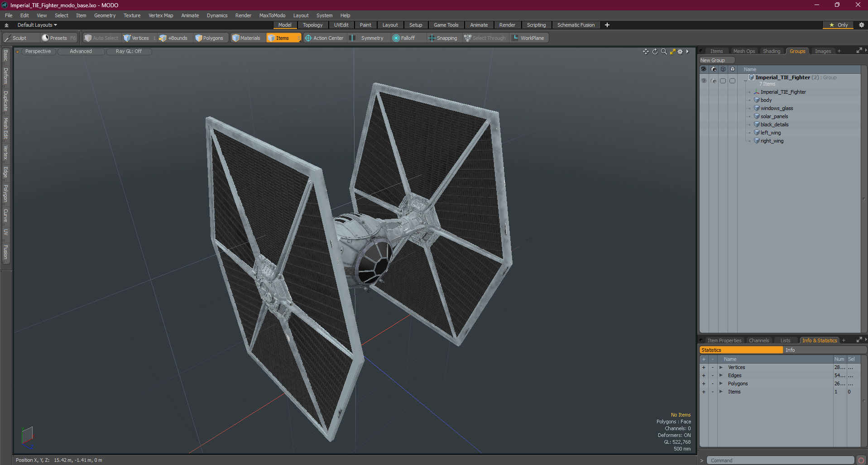868x465 pixels.
Task: Add a new layout tab with plus
Action: point(607,25)
